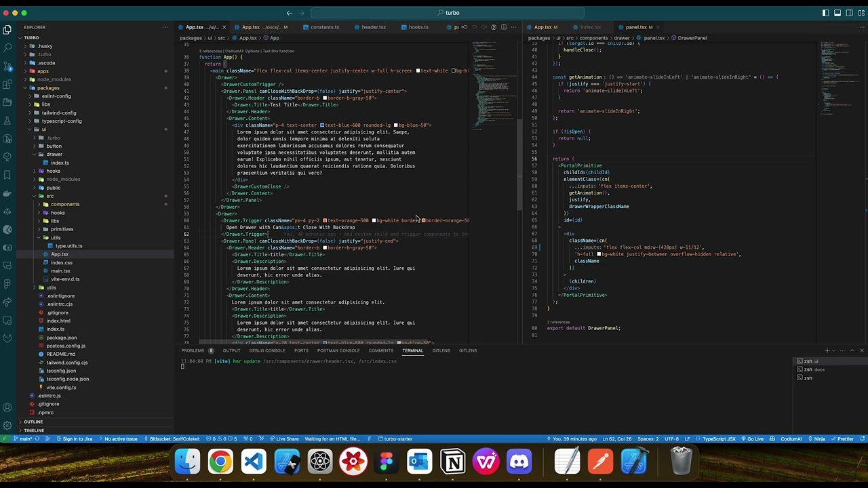Toggle the Primary Side Bar layout button
868x488 pixels.
[825, 13]
